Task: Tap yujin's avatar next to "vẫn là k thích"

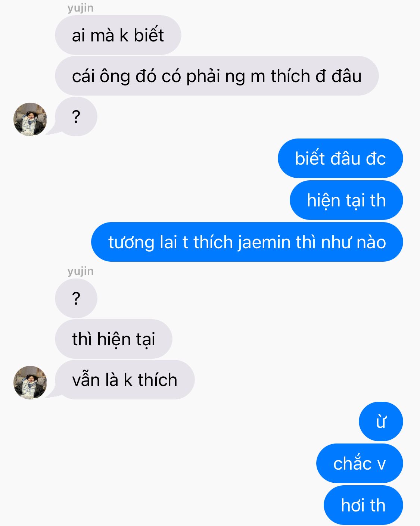Action: point(30,382)
